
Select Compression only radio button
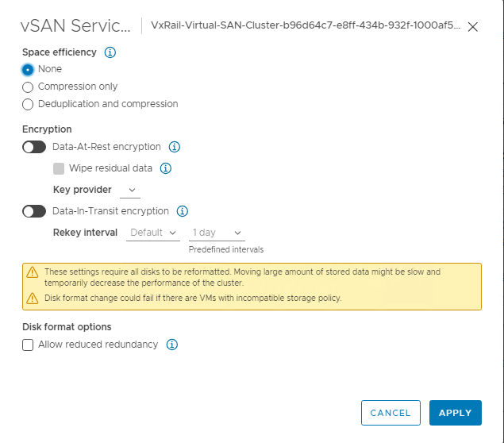(29, 87)
